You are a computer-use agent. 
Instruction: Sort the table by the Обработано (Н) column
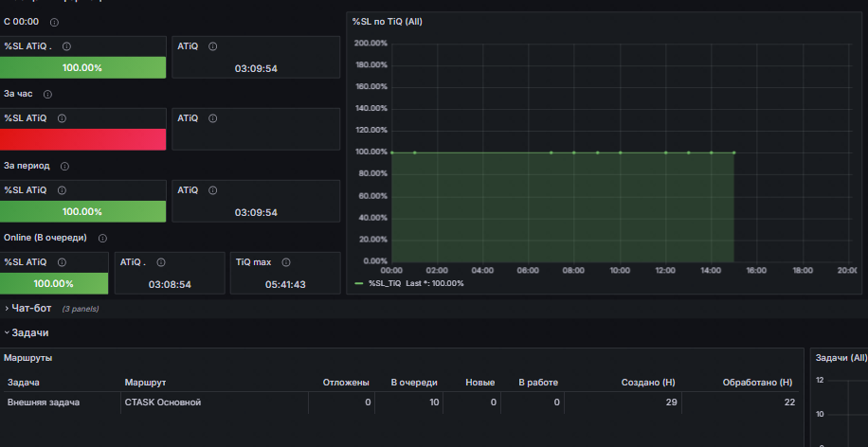757,383
